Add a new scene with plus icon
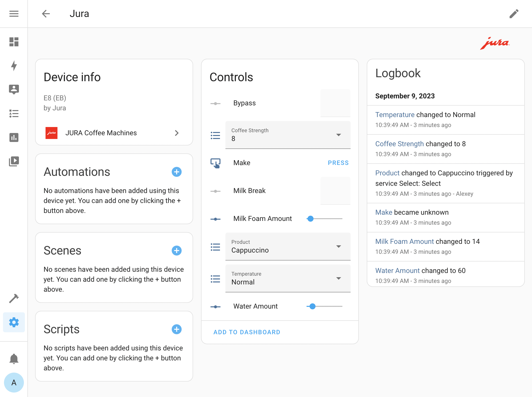 coord(176,251)
